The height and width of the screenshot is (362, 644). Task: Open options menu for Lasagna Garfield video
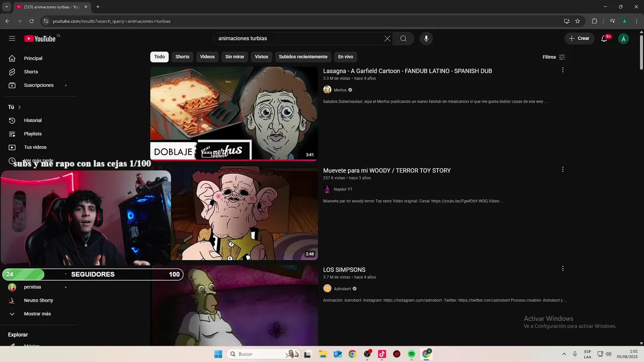click(562, 70)
